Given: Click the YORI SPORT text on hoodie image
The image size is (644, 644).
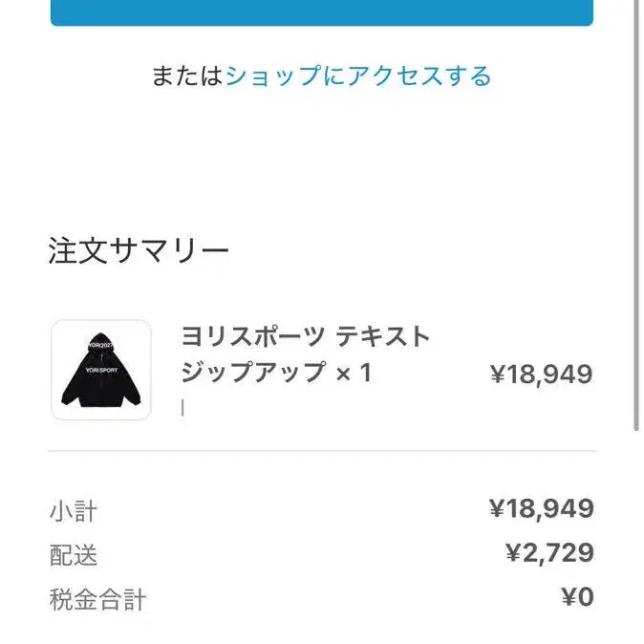Looking at the screenshot, I should (101, 370).
